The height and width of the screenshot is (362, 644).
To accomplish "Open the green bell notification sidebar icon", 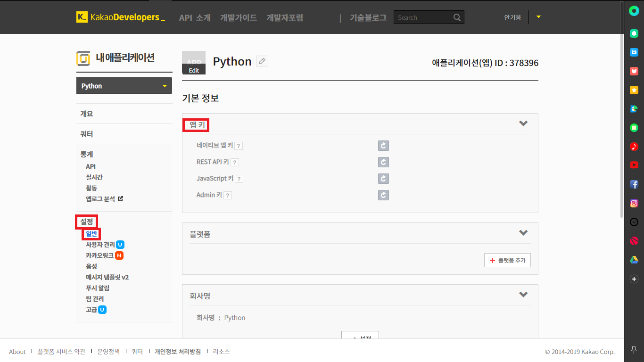I will coord(634,33).
